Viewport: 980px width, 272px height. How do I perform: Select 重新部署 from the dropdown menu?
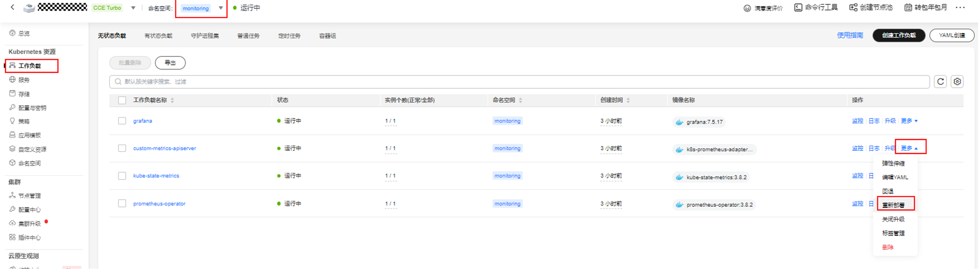893,205
